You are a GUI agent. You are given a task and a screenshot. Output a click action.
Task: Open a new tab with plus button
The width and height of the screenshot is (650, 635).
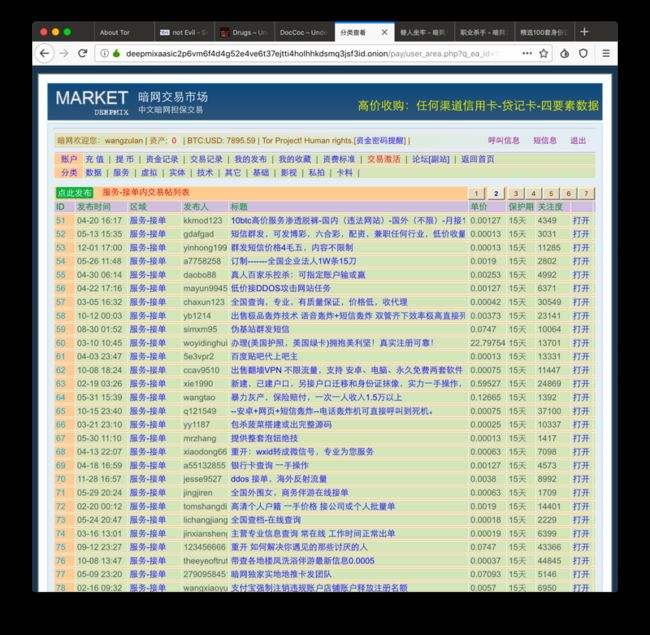585,32
